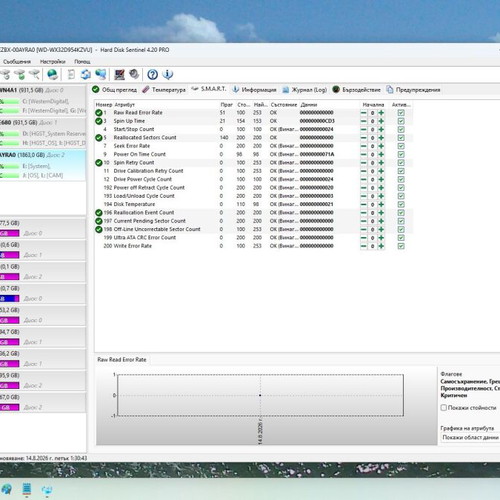
Task: Click the blue refresh arrows toolbar icon
Action: click(x=86, y=74)
